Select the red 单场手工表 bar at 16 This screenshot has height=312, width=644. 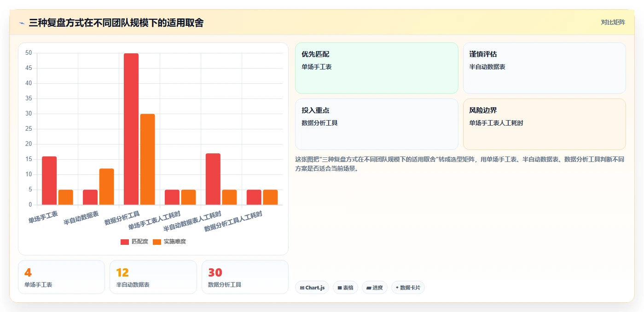[x=49, y=180]
